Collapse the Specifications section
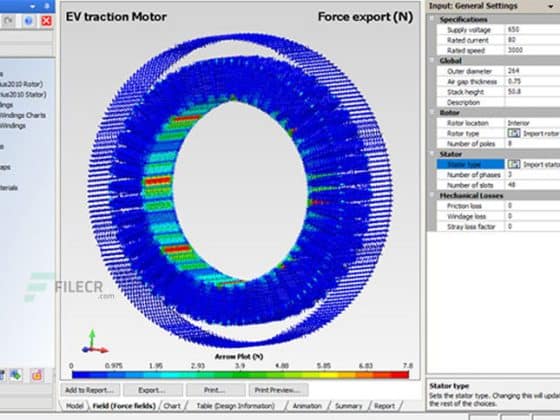Image resolution: width=560 pixels, height=420 pixels. 432,19
